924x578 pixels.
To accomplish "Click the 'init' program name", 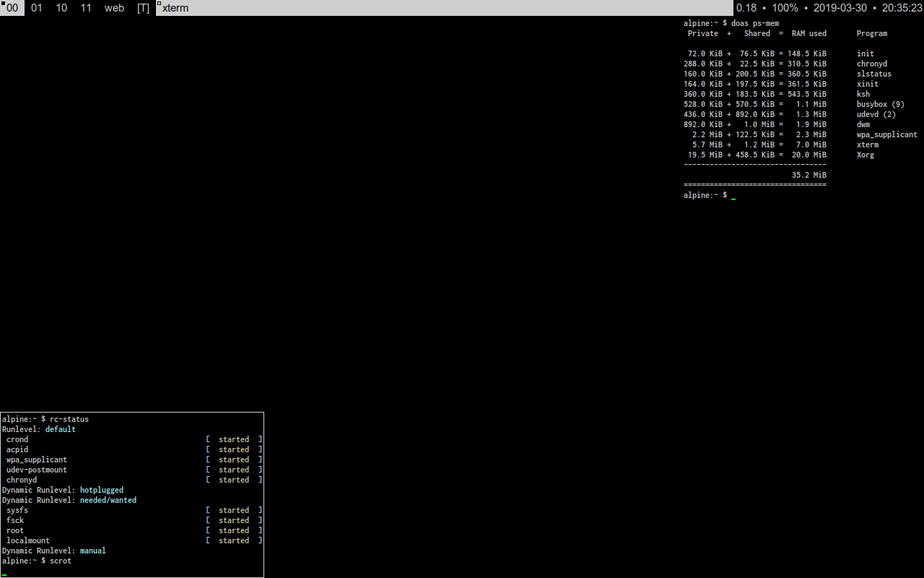I will (x=866, y=53).
